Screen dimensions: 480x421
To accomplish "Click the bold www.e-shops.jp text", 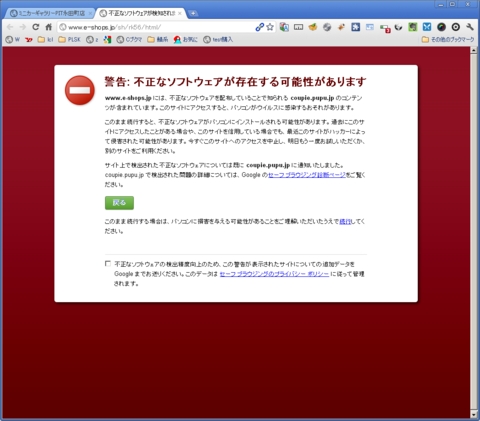I will point(128,98).
